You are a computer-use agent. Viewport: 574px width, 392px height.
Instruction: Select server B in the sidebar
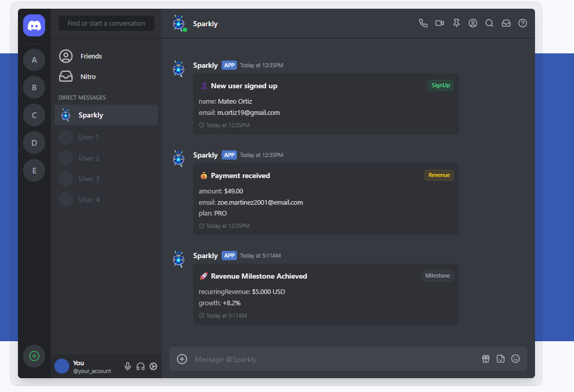(x=34, y=87)
